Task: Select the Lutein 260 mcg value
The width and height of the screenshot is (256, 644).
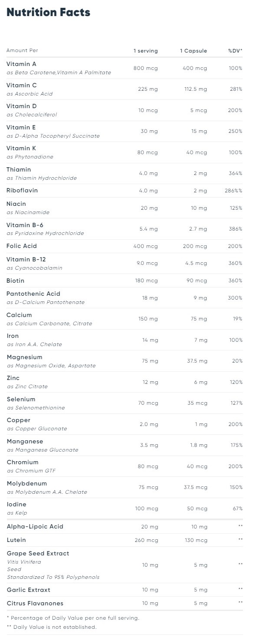Action: pos(147,540)
